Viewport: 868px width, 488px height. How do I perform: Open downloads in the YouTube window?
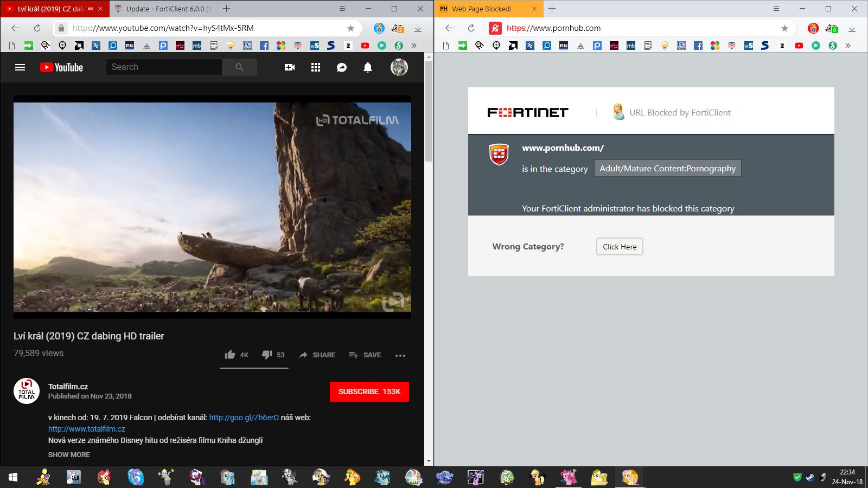click(418, 28)
